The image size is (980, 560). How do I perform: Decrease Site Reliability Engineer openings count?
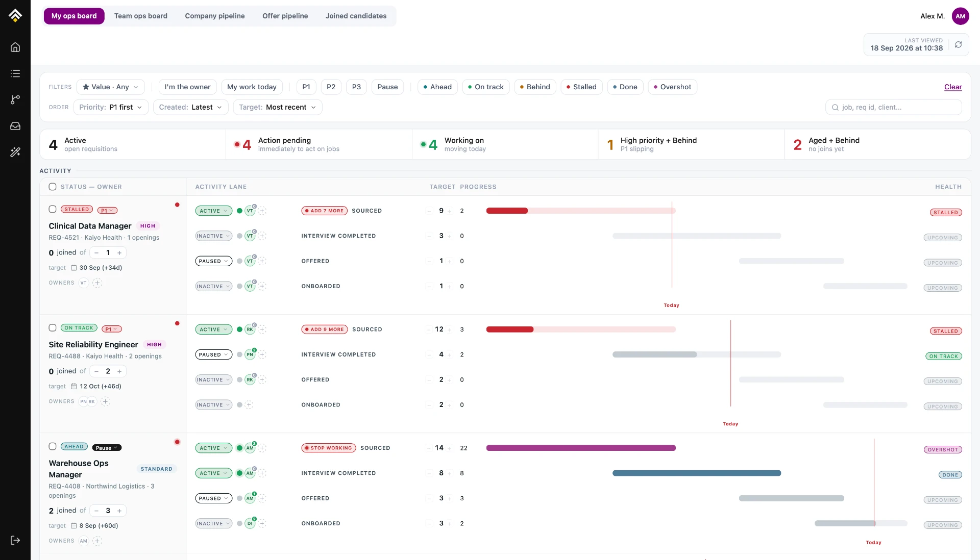tap(96, 371)
